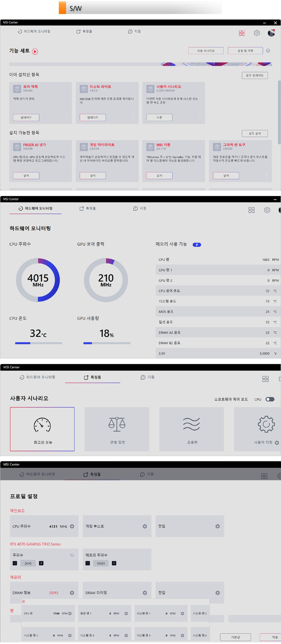Screen dimensions: 281x644
Task: Click the help question mark next to 설정 및 기록
Action: pos(268,51)
